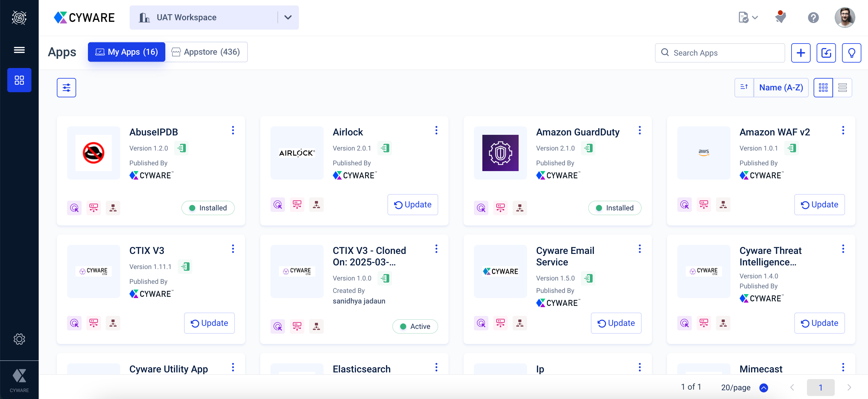Click the plus button to create app

pyautogui.click(x=801, y=53)
